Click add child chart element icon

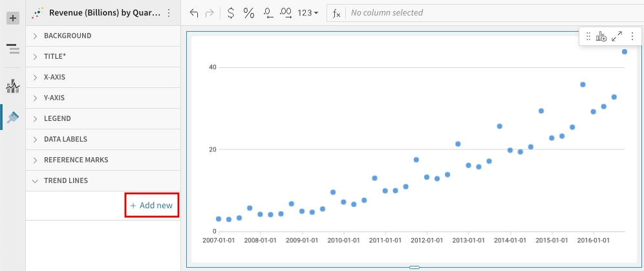click(601, 37)
